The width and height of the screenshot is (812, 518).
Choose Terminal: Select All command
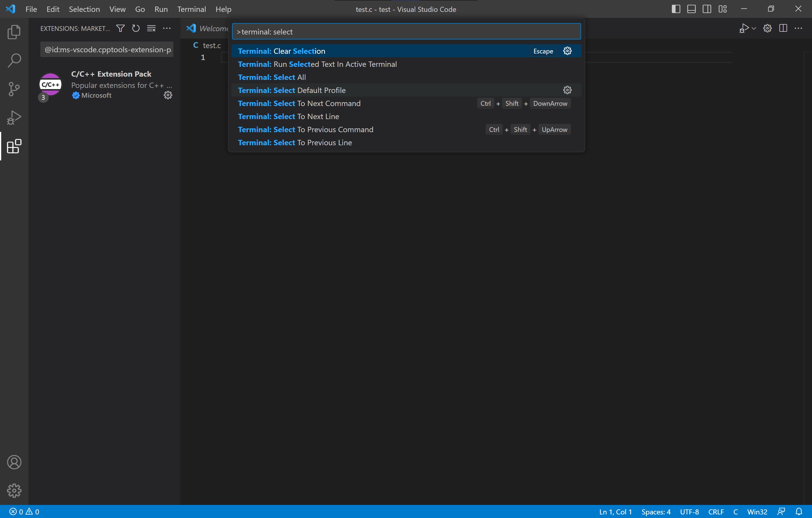tap(406, 77)
